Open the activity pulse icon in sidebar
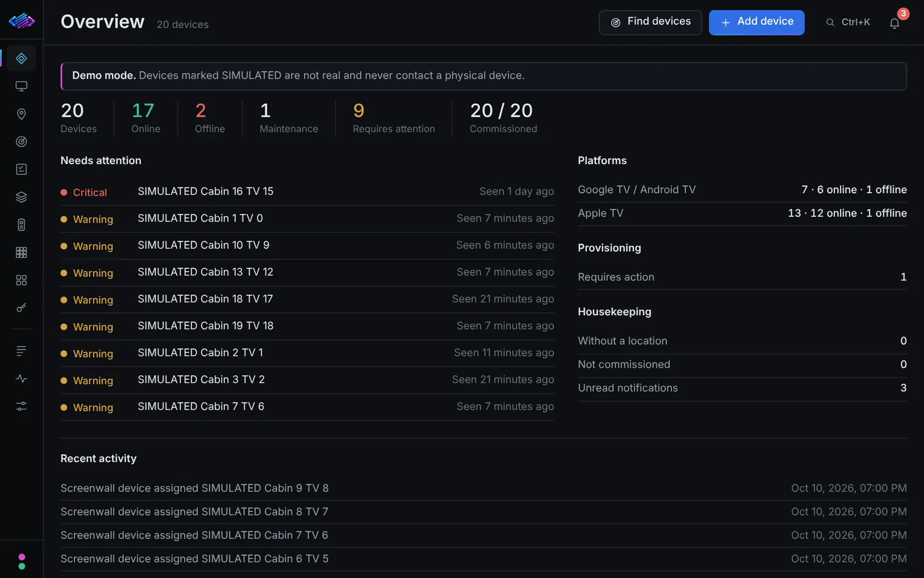This screenshot has width=924, height=578. coord(21,379)
